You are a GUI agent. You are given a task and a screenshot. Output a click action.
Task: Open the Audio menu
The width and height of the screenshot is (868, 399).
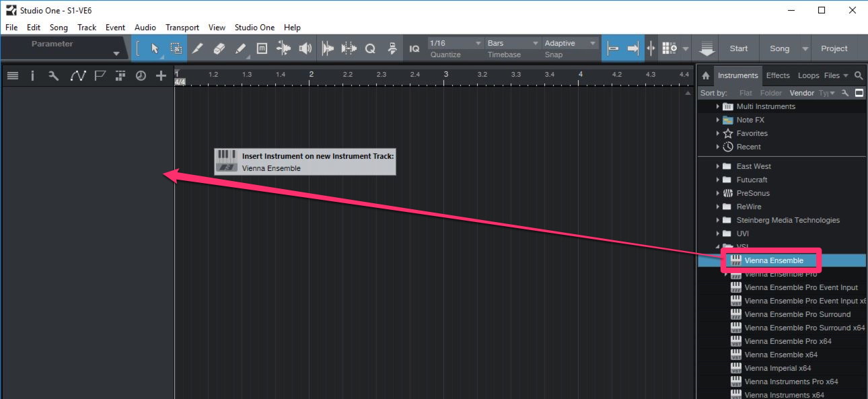(145, 28)
